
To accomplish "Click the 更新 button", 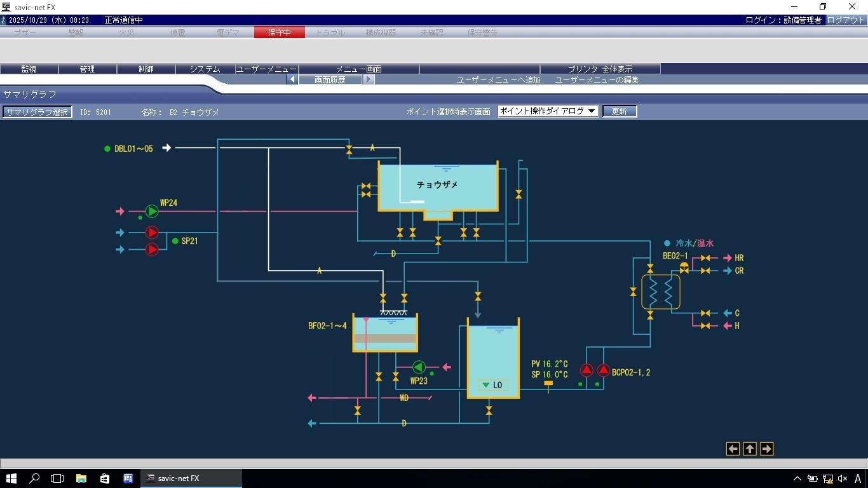I will [619, 111].
